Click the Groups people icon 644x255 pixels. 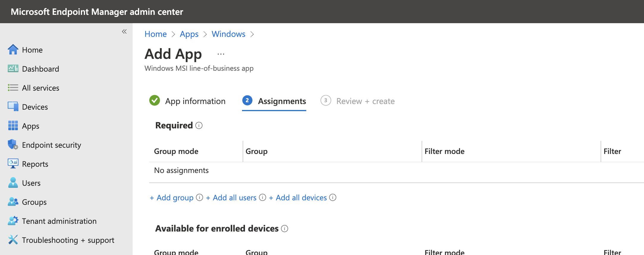pyautogui.click(x=13, y=202)
